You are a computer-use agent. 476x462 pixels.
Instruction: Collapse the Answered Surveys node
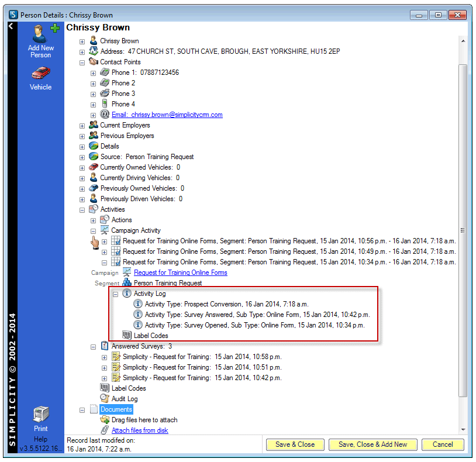click(x=93, y=347)
